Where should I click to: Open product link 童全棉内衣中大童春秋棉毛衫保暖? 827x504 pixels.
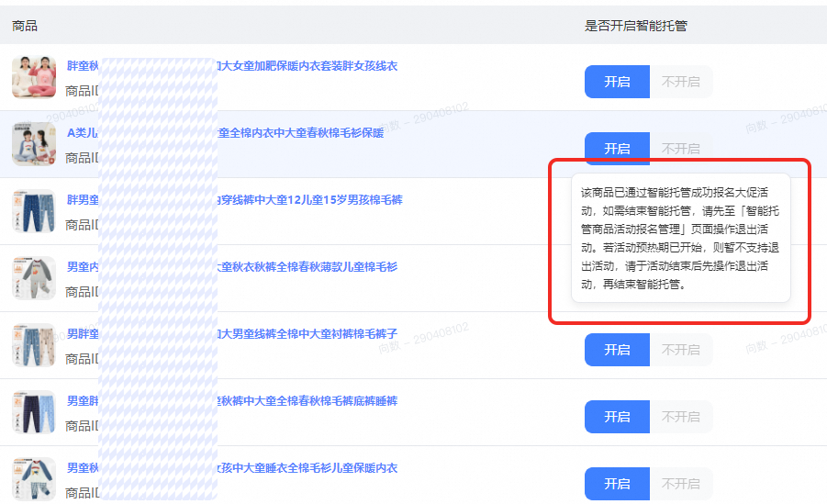click(301, 133)
